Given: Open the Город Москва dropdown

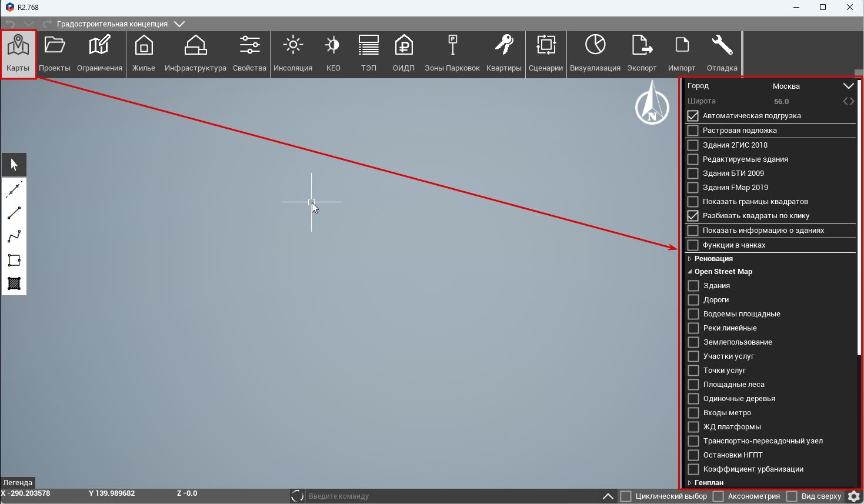Looking at the screenshot, I should click(848, 86).
